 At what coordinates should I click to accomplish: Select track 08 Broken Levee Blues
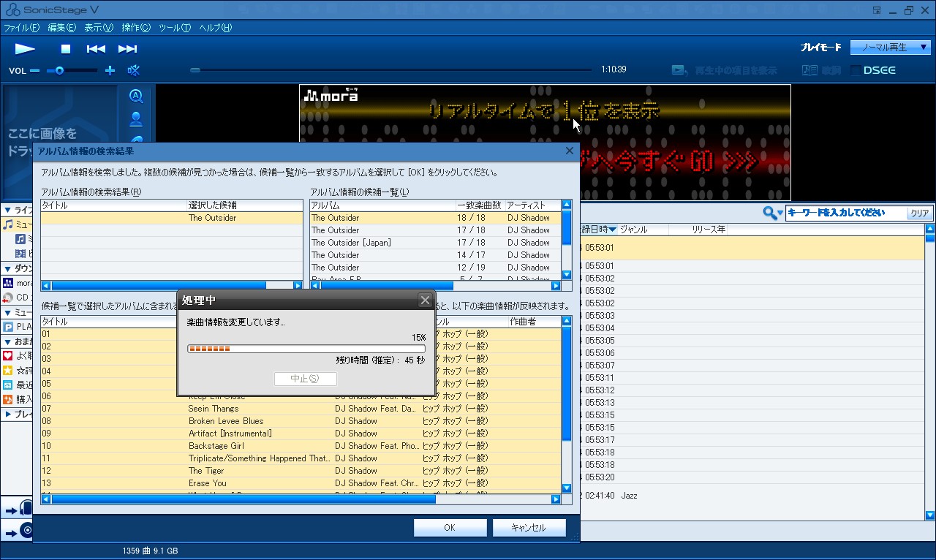[301, 421]
